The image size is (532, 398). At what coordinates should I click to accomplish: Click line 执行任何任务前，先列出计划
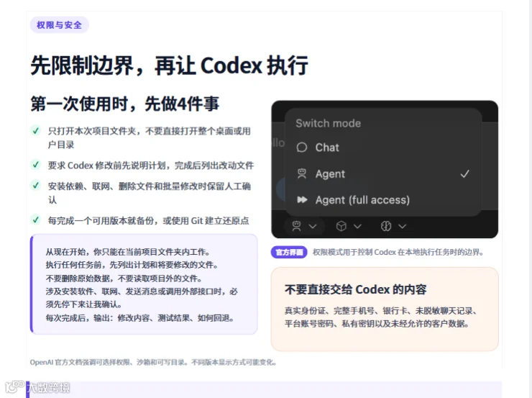[132, 265]
